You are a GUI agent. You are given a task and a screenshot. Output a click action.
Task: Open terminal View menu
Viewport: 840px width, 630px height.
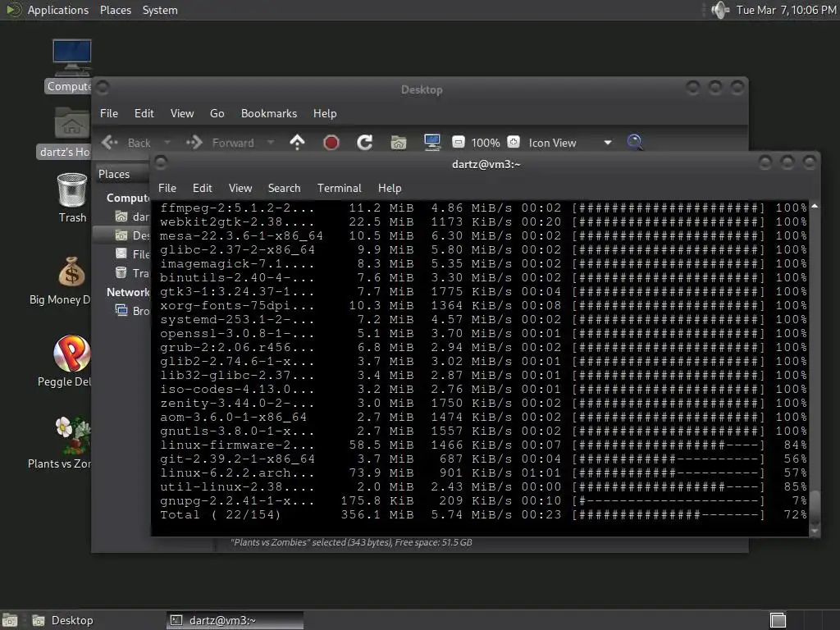coord(240,188)
